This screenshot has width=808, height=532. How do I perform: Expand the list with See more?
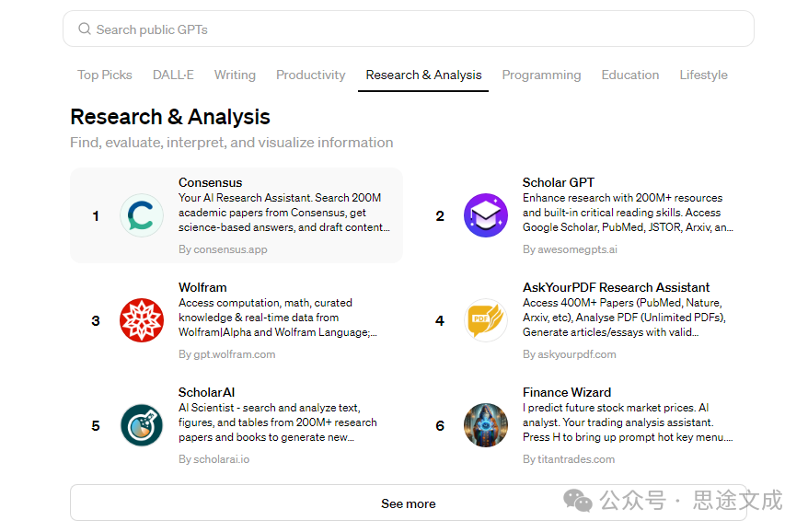(x=408, y=503)
